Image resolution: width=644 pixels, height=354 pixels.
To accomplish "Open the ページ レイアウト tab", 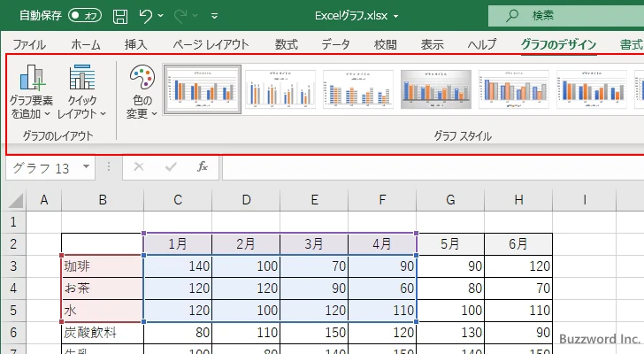I will click(x=211, y=44).
